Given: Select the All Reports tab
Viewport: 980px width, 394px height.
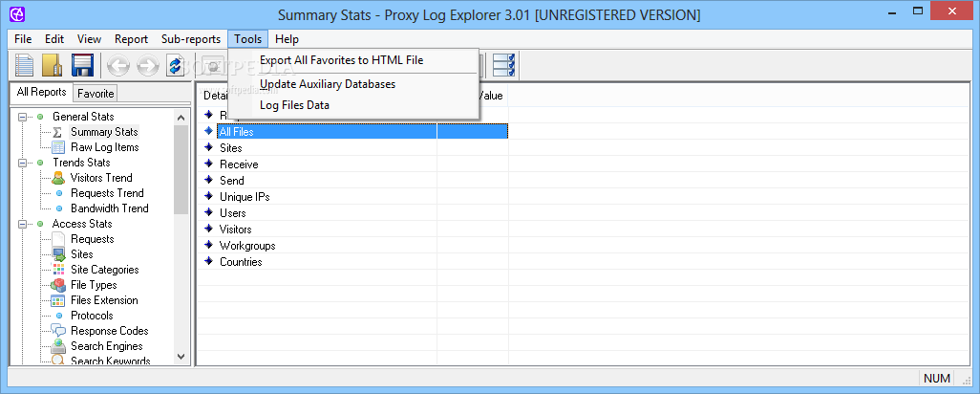Looking at the screenshot, I should 41,92.
